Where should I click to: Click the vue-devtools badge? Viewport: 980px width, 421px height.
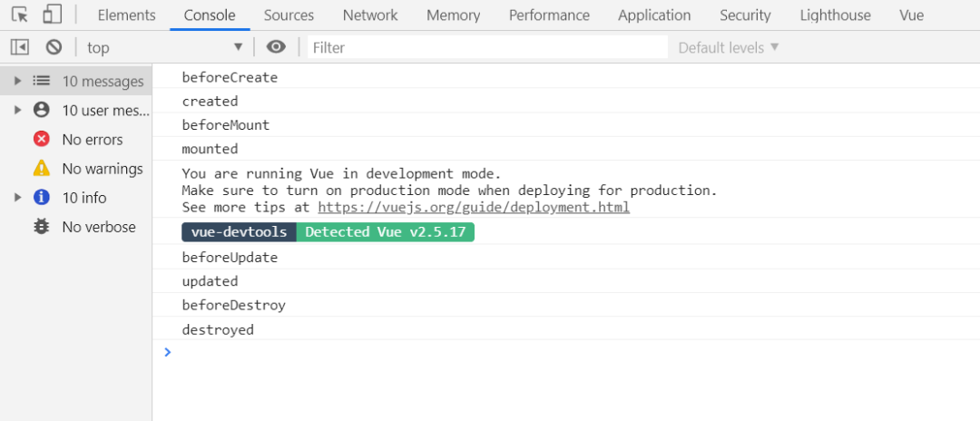tap(240, 231)
